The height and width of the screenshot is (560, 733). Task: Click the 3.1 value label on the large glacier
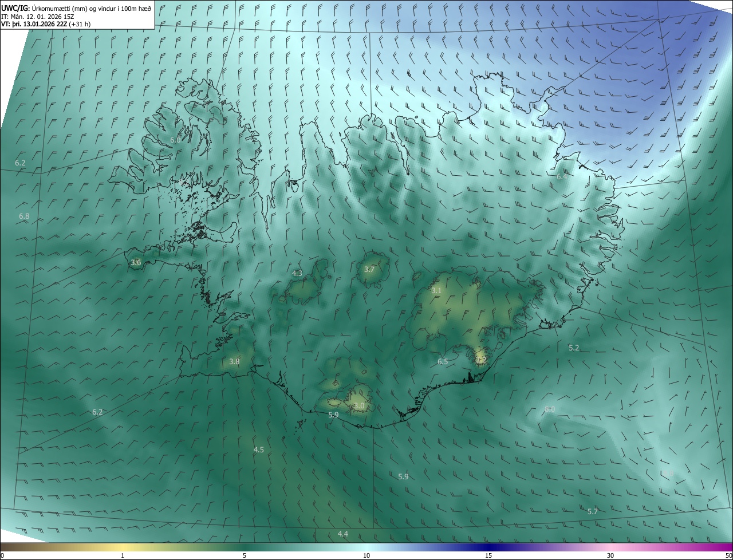coord(436,291)
